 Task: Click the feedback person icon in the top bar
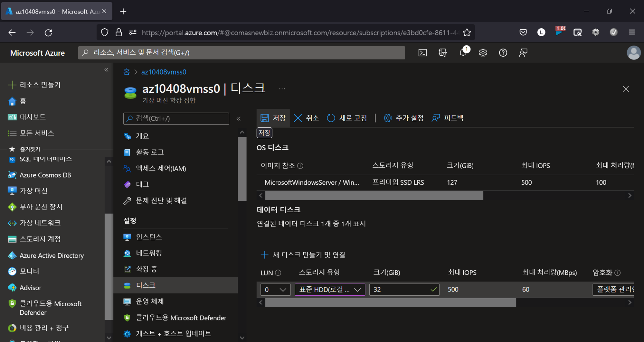coord(523,53)
